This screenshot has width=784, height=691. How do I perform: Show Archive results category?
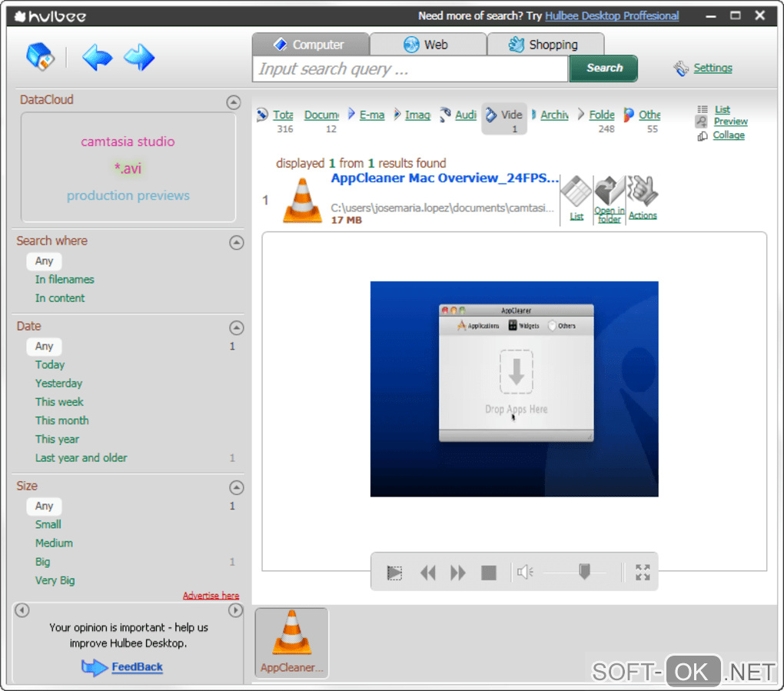coord(554,115)
